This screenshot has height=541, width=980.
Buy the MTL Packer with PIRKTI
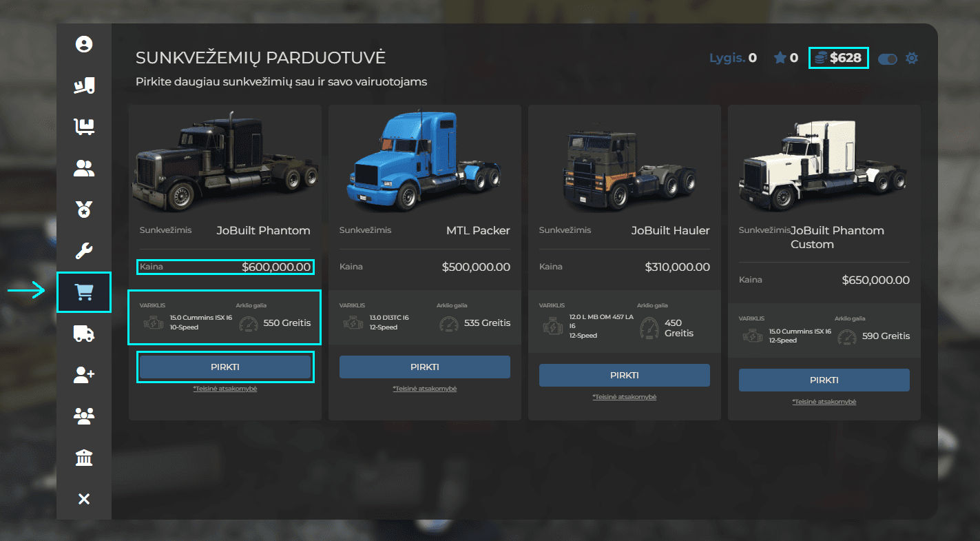425,367
